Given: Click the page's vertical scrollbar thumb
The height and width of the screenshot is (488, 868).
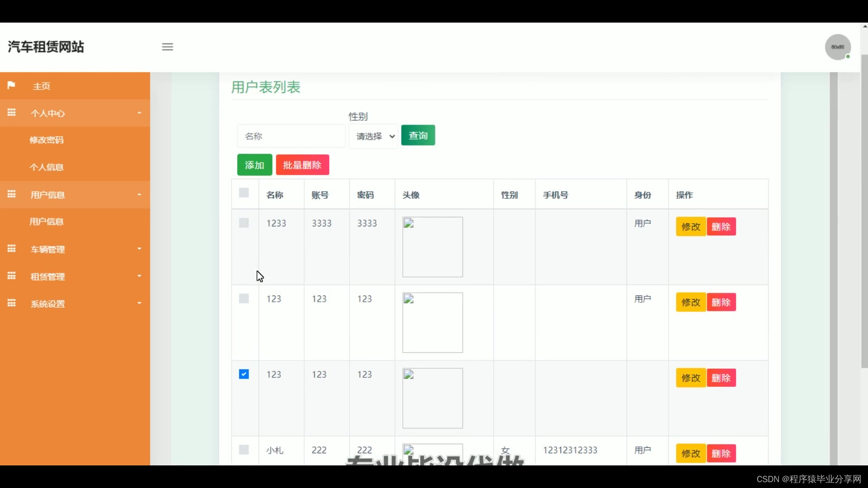Looking at the screenshot, I should (864, 210).
